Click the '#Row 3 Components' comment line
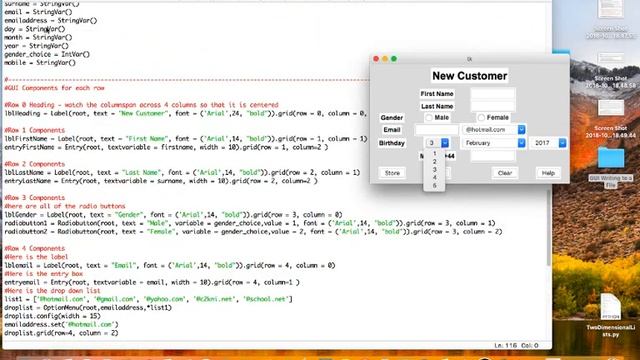Screen dimensions: 640x360 [x=35, y=198]
